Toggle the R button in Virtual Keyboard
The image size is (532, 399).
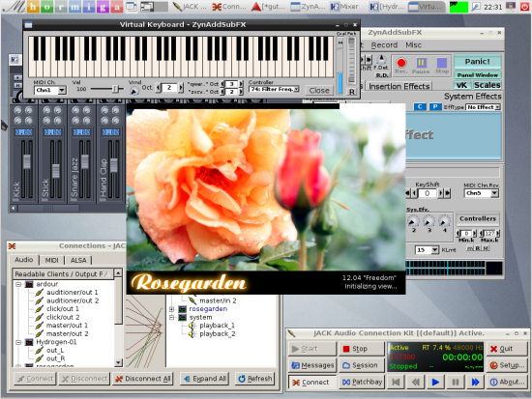[x=352, y=92]
